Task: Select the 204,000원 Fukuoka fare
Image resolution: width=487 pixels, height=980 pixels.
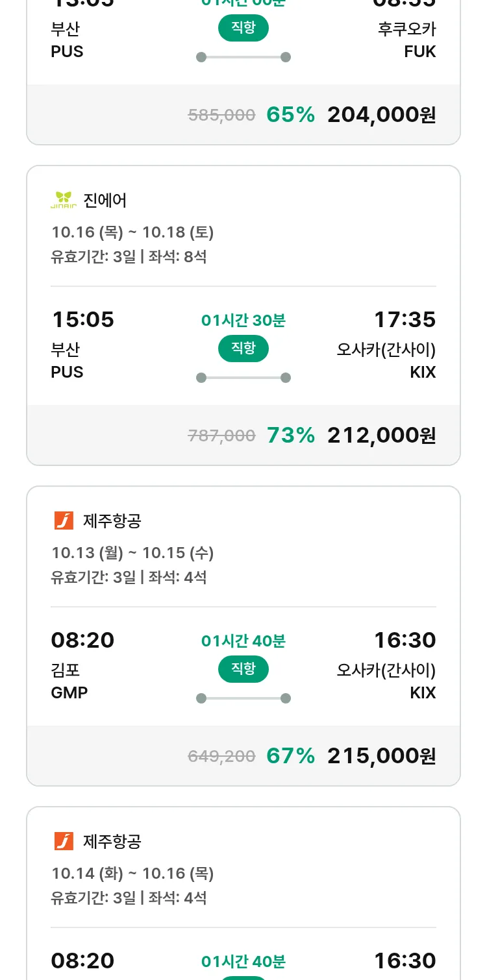Action: pos(381,115)
